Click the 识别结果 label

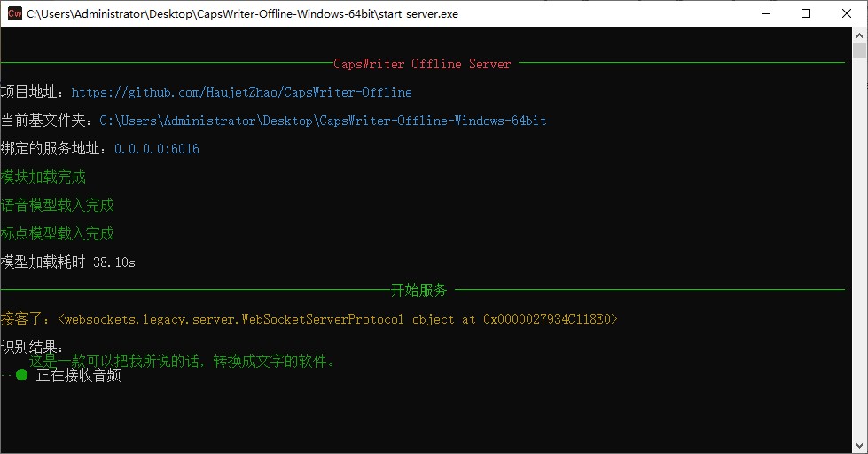coord(32,347)
